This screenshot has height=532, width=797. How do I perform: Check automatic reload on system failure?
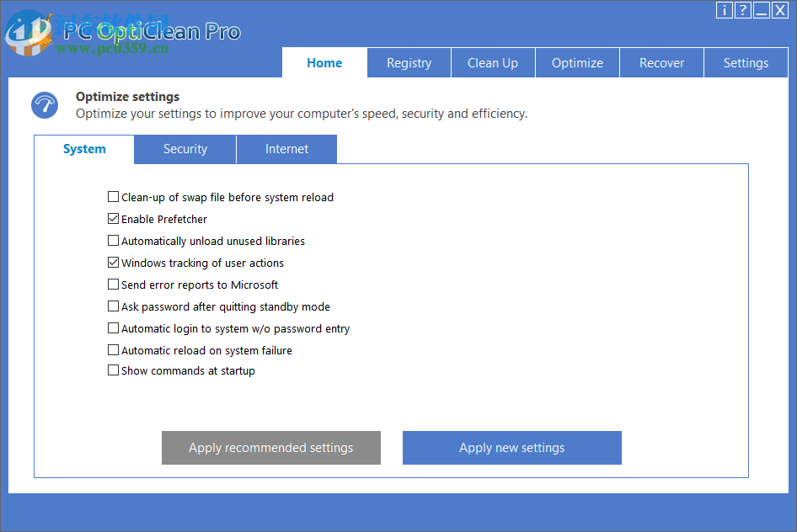click(x=113, y=349)
